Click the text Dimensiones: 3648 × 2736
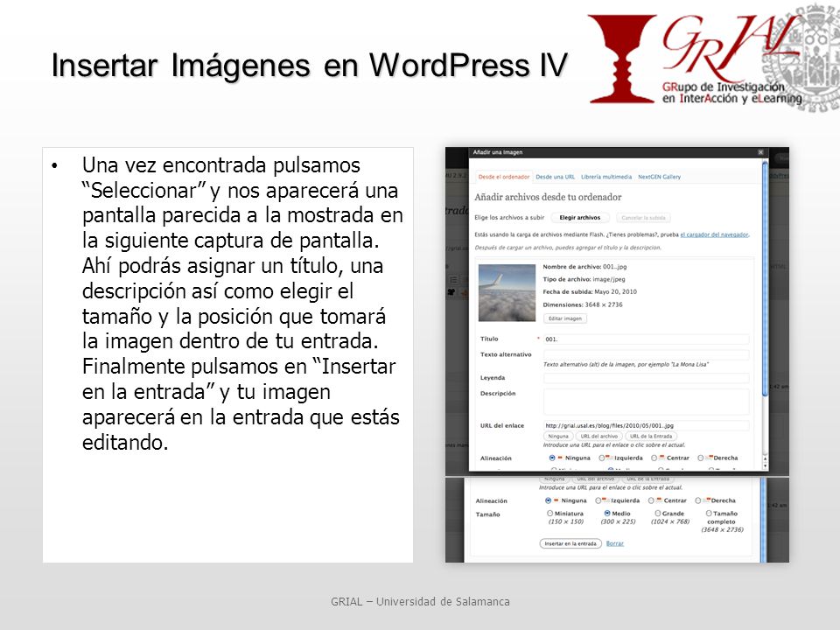This screenshot has width=840, height=630. (x=583, y=304)
